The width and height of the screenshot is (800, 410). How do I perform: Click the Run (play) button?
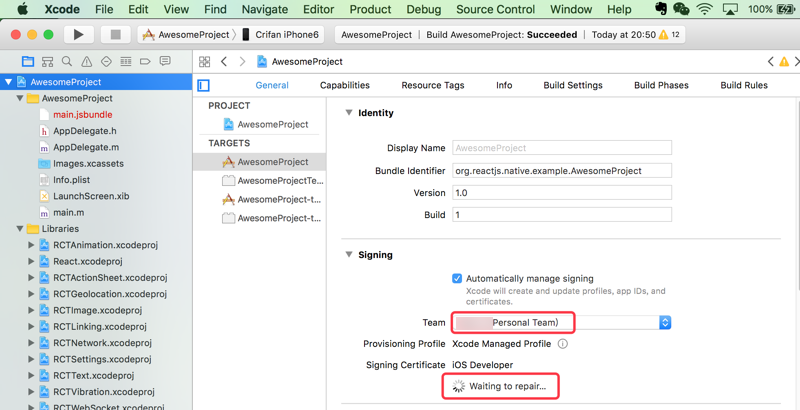click(78, 34)
